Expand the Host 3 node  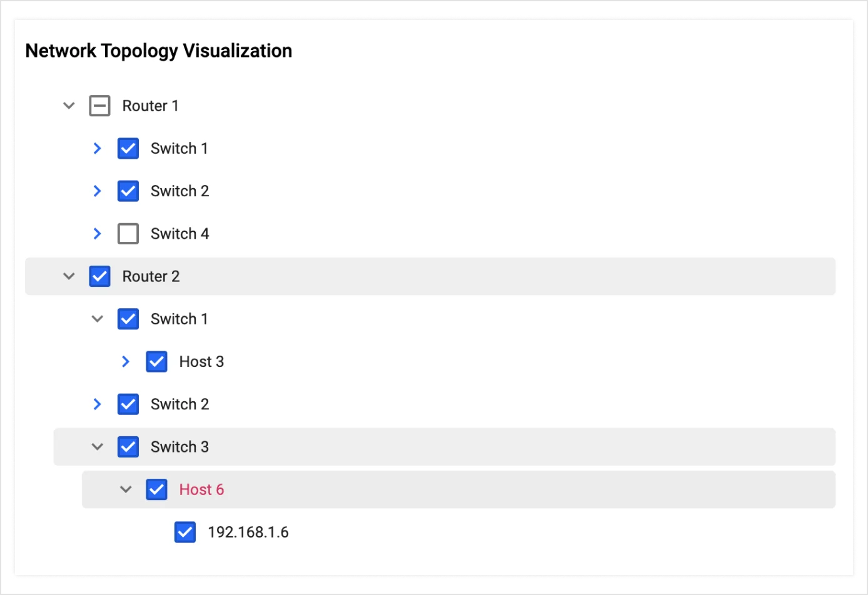click(126, 361)
